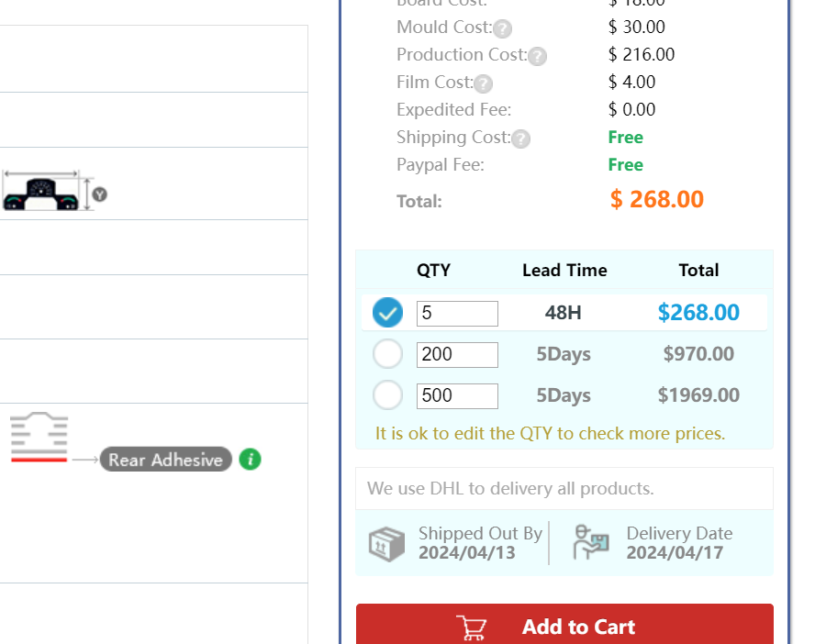Click the rear adhesive layer diagram
The image size is (815, 644).
[x=39, y=437]
